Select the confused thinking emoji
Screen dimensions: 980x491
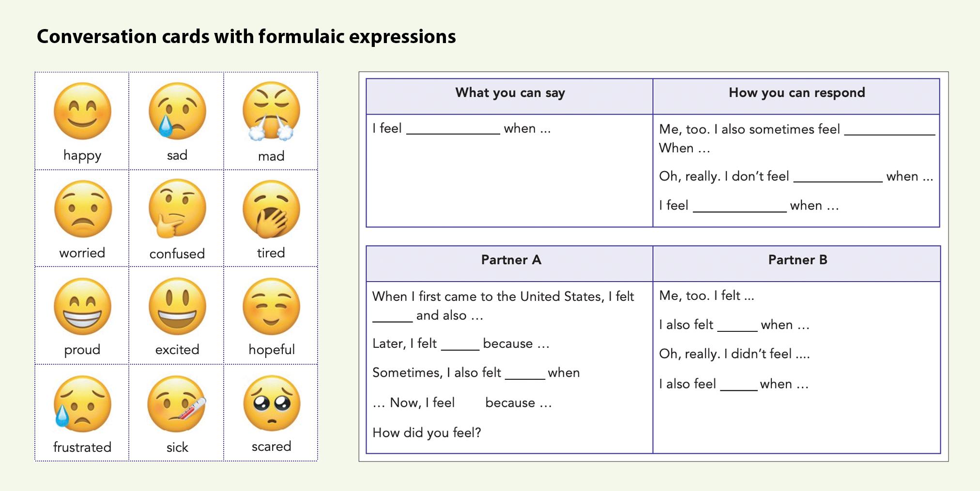point(177,208)
